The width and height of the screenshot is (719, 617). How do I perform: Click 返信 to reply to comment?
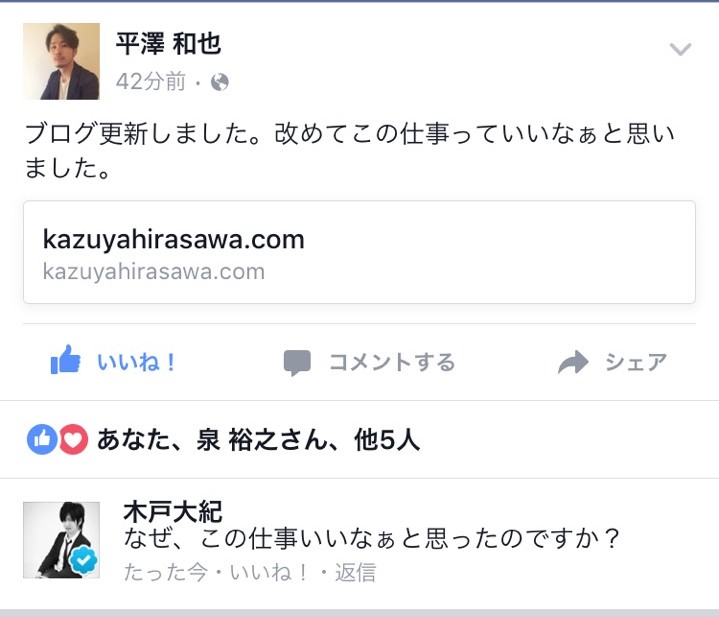click(355, 573)
